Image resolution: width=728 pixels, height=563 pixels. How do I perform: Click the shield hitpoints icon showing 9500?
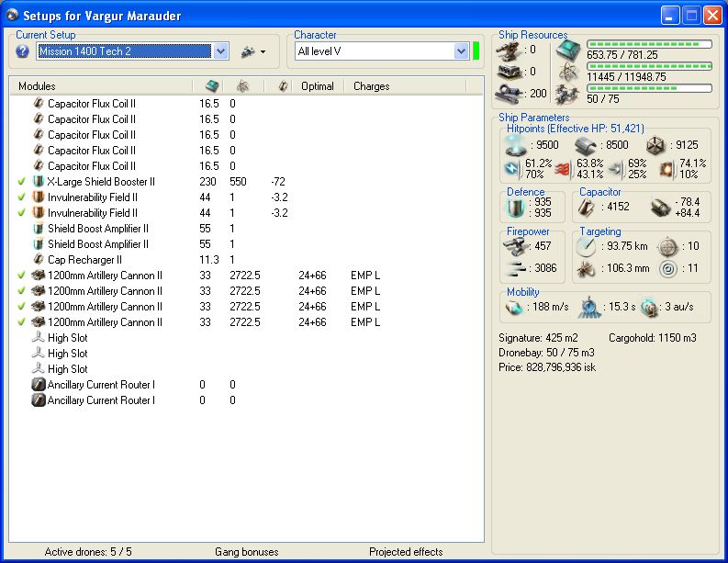click(x=516, y=145)
